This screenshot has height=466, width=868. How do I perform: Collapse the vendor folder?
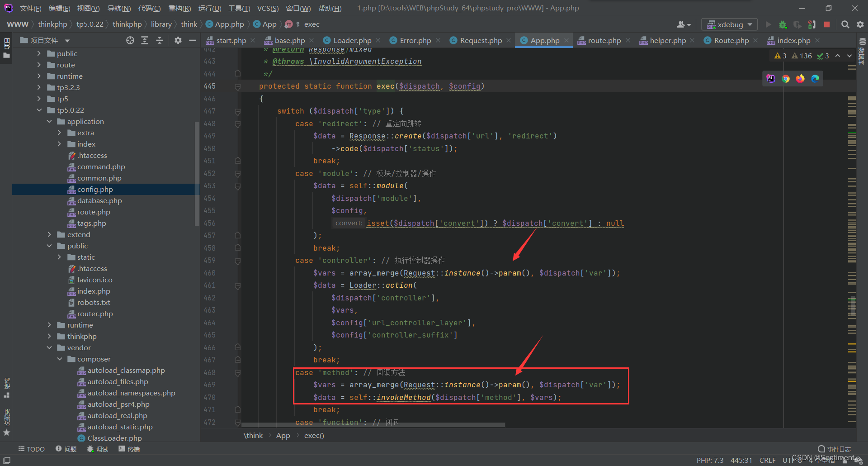pyautogui.click(x=49, y=347)
